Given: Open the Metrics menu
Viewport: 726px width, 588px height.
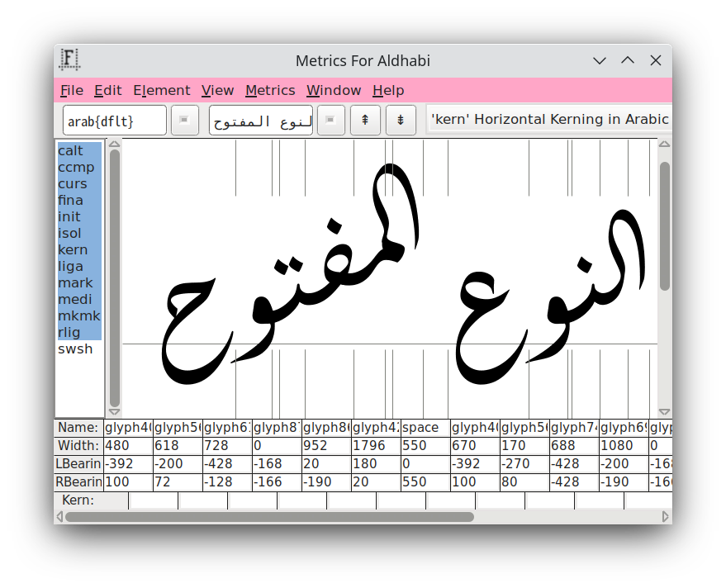Looking at the screenshot, I should (270, 91).
